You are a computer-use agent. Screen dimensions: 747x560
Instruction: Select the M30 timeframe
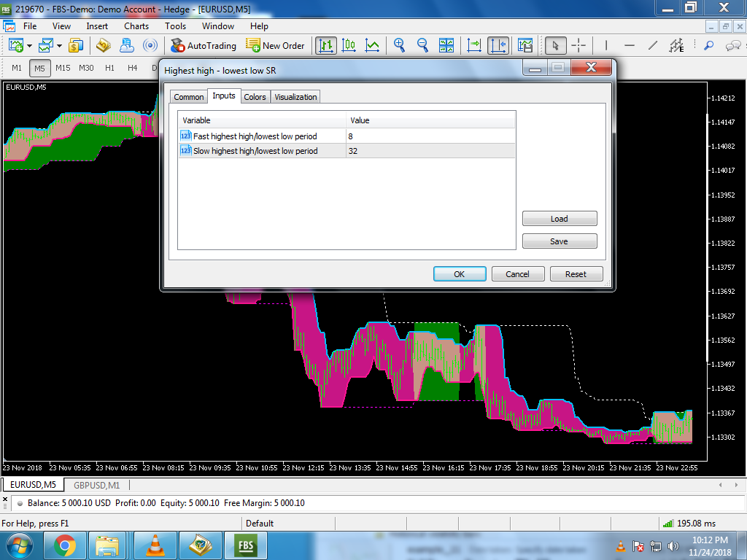click(x=86, y=68)
